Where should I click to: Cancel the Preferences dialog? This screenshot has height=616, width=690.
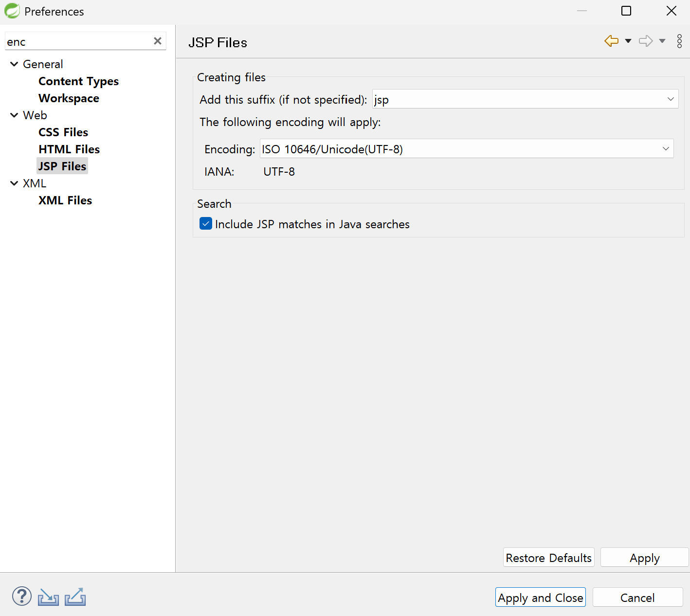click(637, 598)
